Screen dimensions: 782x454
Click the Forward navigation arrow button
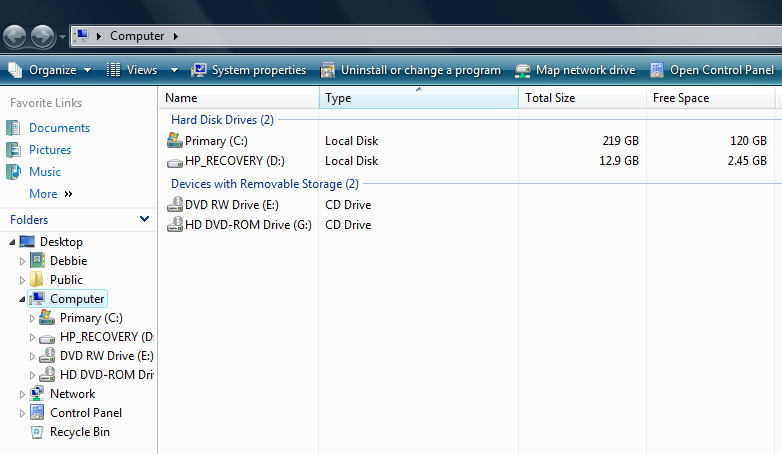pos(42,37)
